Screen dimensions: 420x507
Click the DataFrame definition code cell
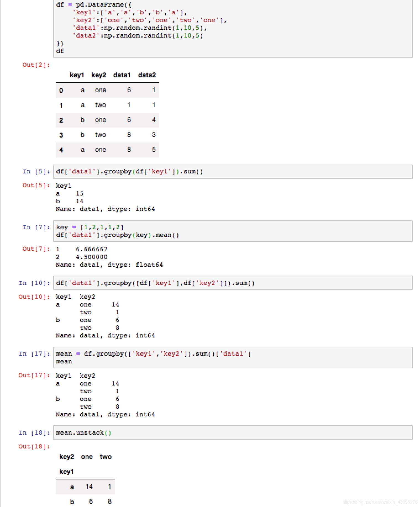click(x=233, y=28)
